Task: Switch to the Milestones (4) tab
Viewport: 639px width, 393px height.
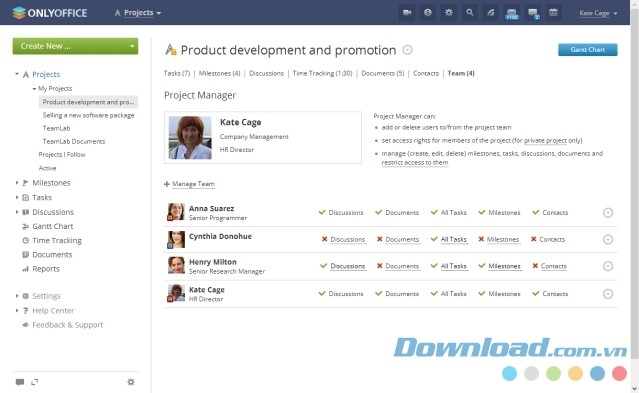Action: pos(219,73)
